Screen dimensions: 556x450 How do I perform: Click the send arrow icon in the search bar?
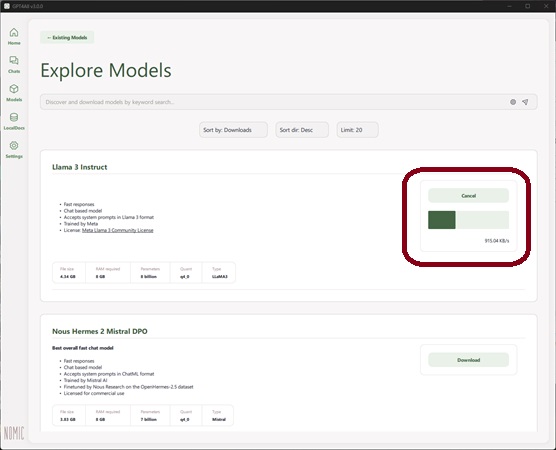[x=525, y=102]
